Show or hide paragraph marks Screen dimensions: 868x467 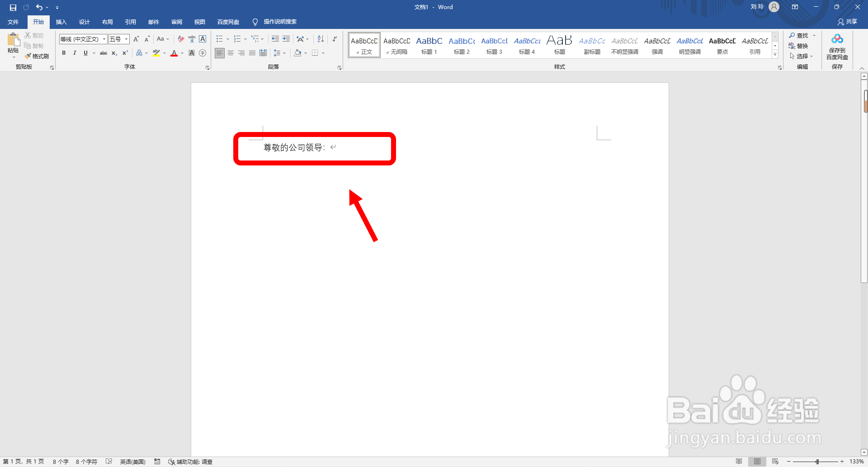[x=335, y=39]
